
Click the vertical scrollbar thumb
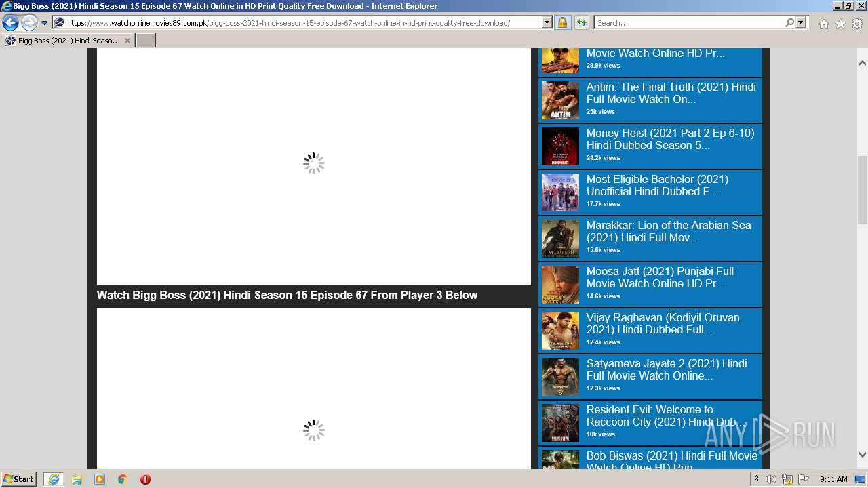(x=863, y=190)
